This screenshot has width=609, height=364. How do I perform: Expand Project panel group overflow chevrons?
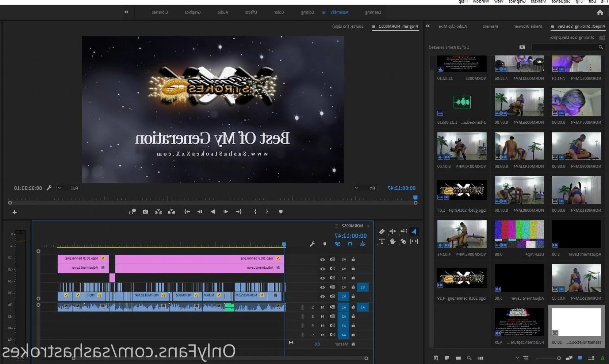(x=428, y=26)
